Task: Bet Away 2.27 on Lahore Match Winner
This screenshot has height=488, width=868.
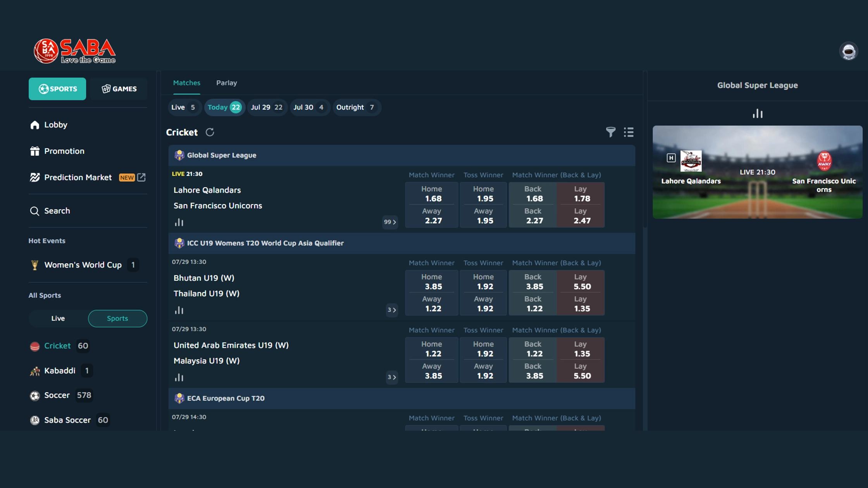Action: [x=432, y=216]
